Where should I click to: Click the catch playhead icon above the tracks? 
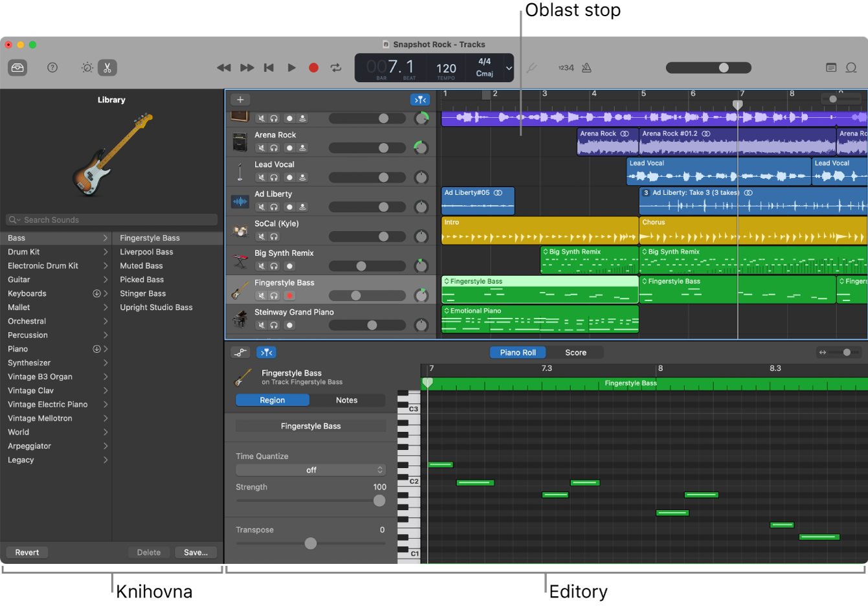pyautogui.click(x=420, y=100)
